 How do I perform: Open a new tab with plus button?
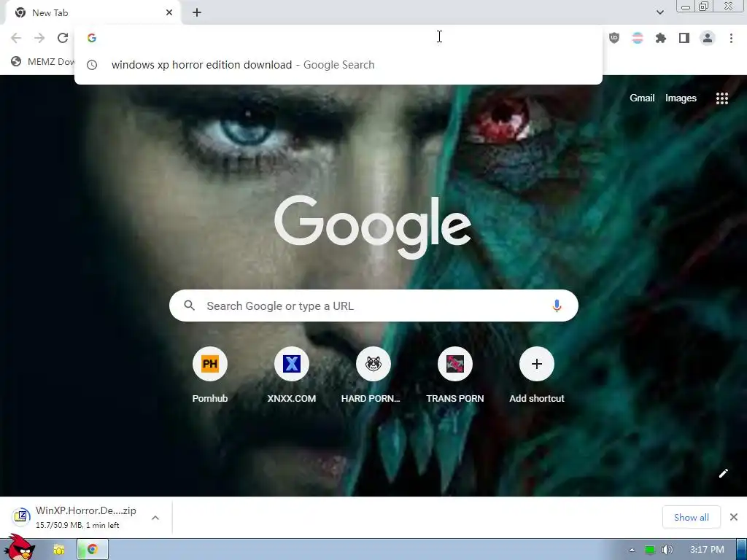click(x=197, y=13)
